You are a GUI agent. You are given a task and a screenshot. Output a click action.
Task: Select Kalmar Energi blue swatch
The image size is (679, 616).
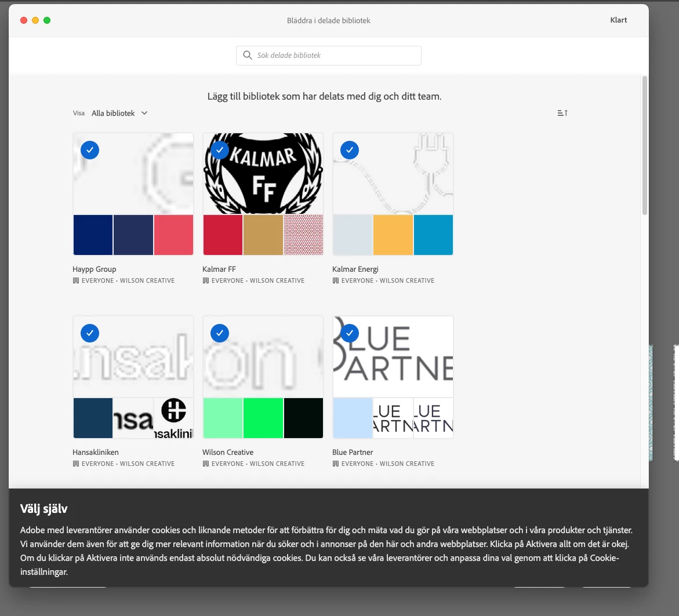point(434,235)
